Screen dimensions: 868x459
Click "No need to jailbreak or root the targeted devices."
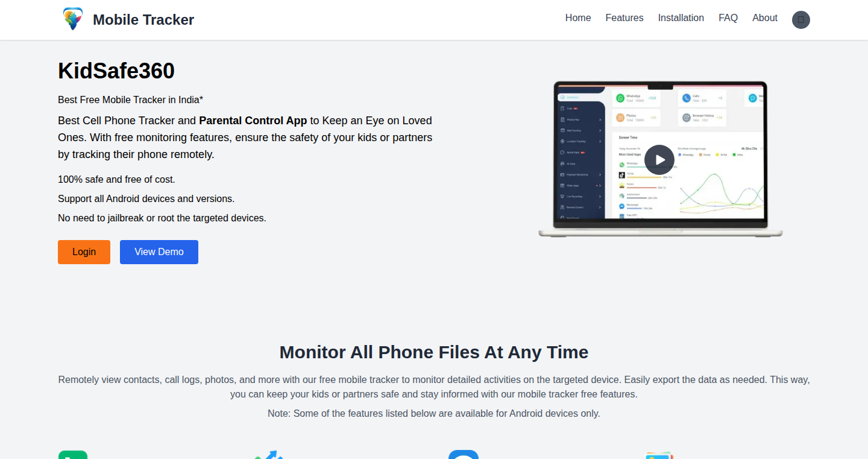[162, 218]
